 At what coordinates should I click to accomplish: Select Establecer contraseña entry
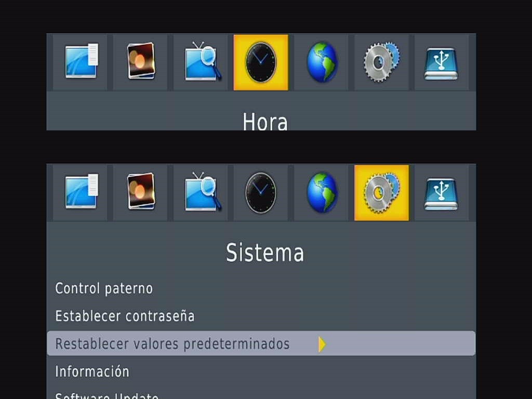tap(125, 316)
